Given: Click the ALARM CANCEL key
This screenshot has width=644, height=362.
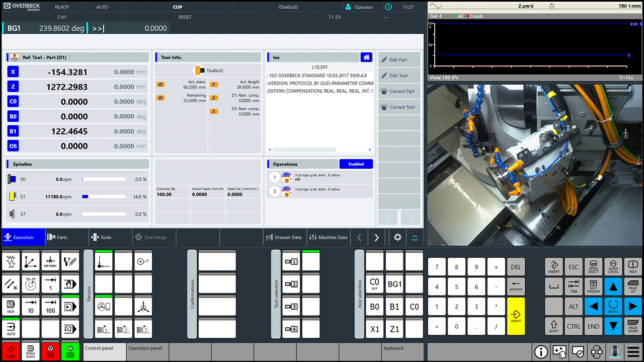Looking at the screenshot, I should click(x=613, y=267).
